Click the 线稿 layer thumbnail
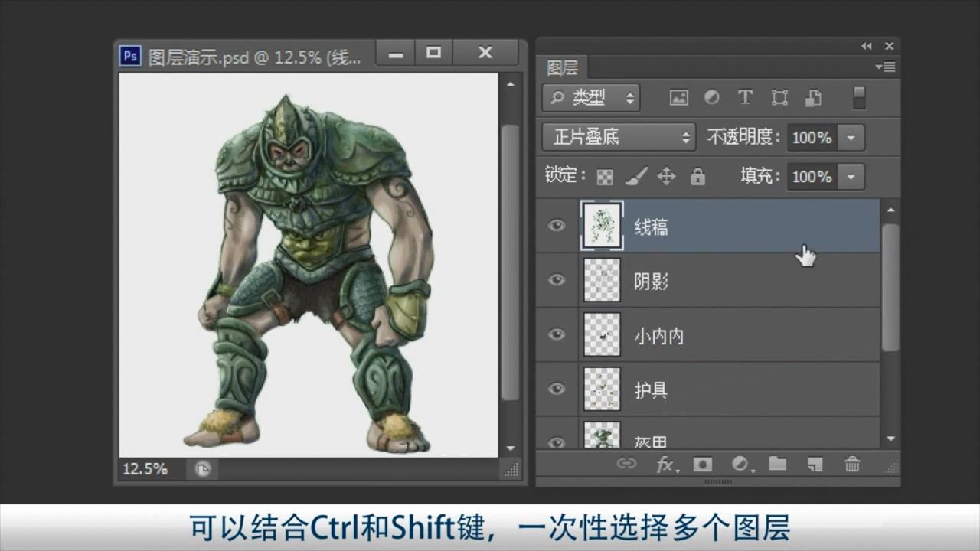 (602, 225)
